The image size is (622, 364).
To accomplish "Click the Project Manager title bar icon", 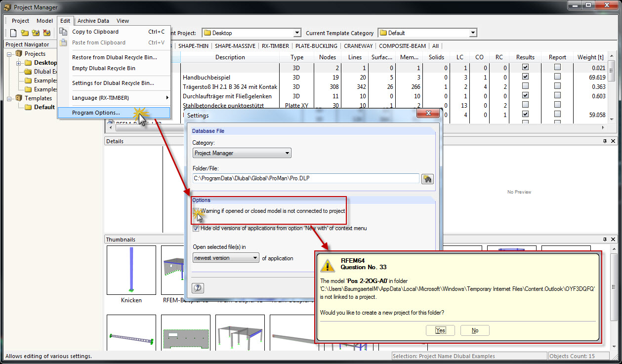I will coord(7,7).
